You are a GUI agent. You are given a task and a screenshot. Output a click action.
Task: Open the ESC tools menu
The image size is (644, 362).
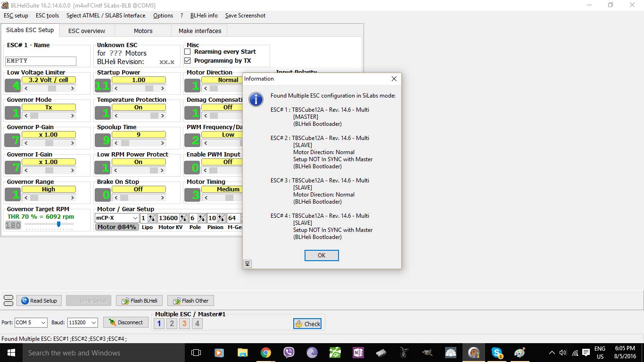[x=48, y=16]
